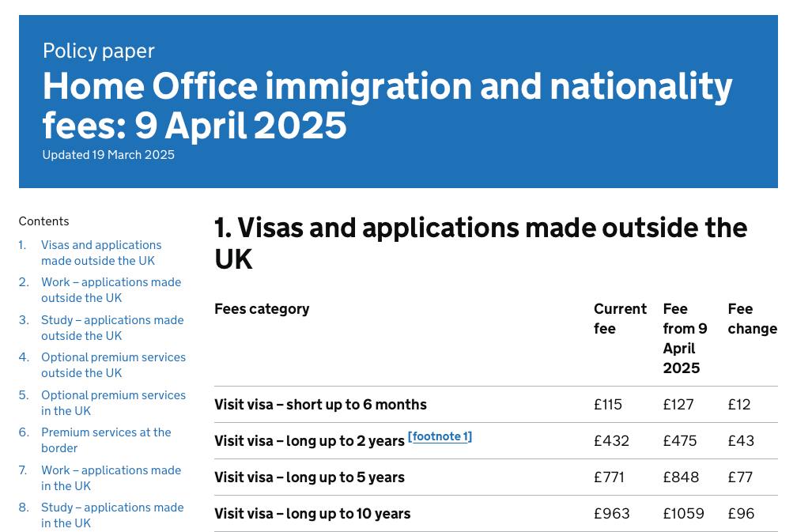
Task: Click the 'Visit visa – long up to 5 years' row
Action: (309, 477)
